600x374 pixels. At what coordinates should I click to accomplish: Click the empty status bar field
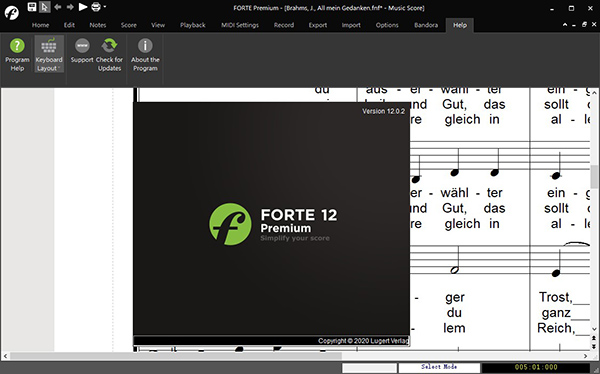click(x=369, y=367)
